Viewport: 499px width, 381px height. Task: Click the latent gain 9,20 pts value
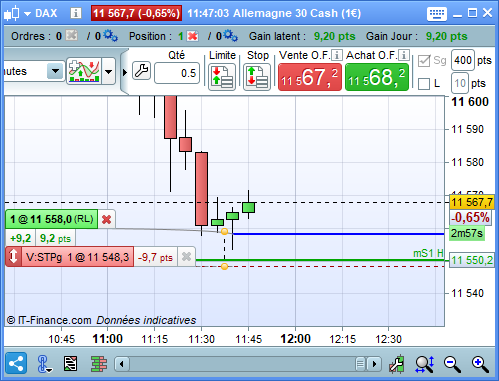coord(334,36)
